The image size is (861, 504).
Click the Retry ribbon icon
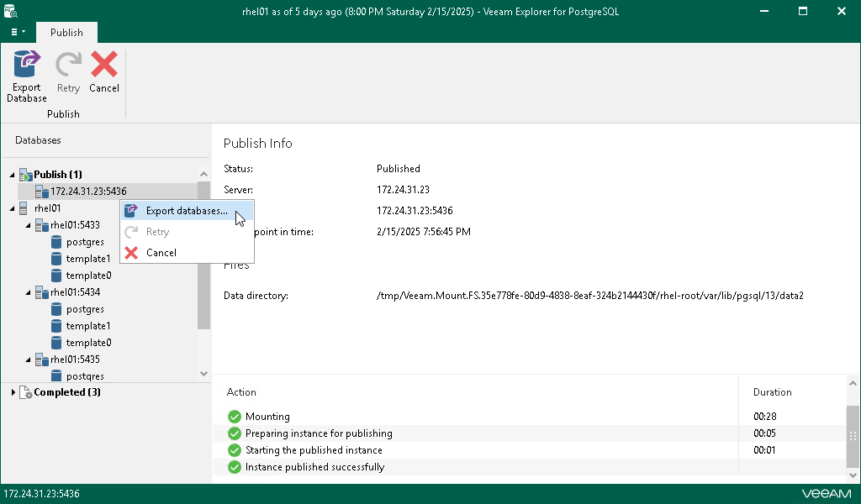point(68,66)
